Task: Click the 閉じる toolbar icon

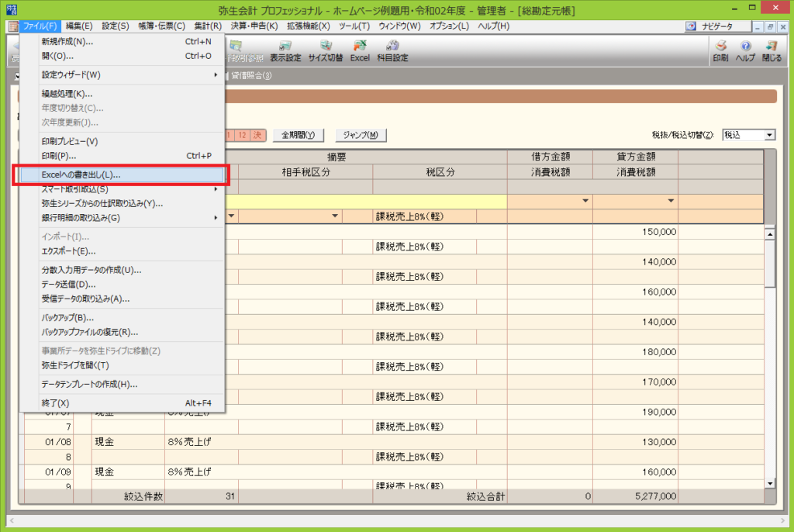Action: pyautogui.click(x=772, y=50)
